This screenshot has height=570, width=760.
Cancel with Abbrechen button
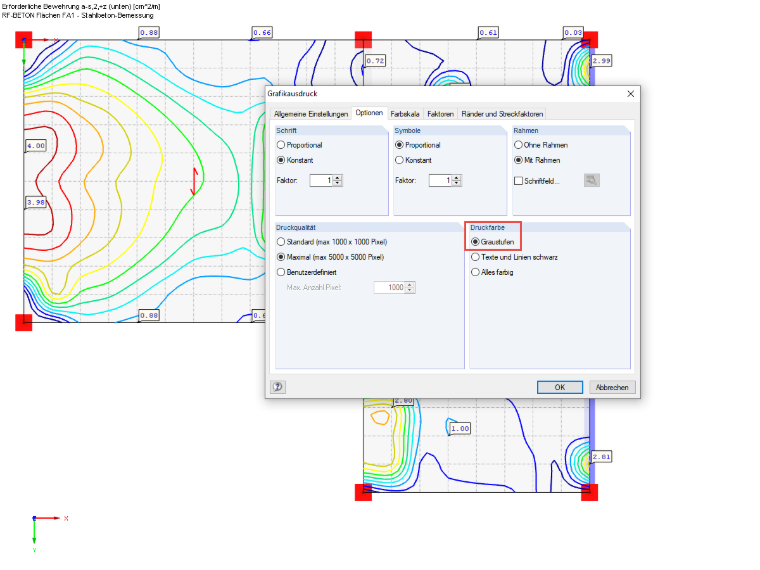click(x=612, y=387)
